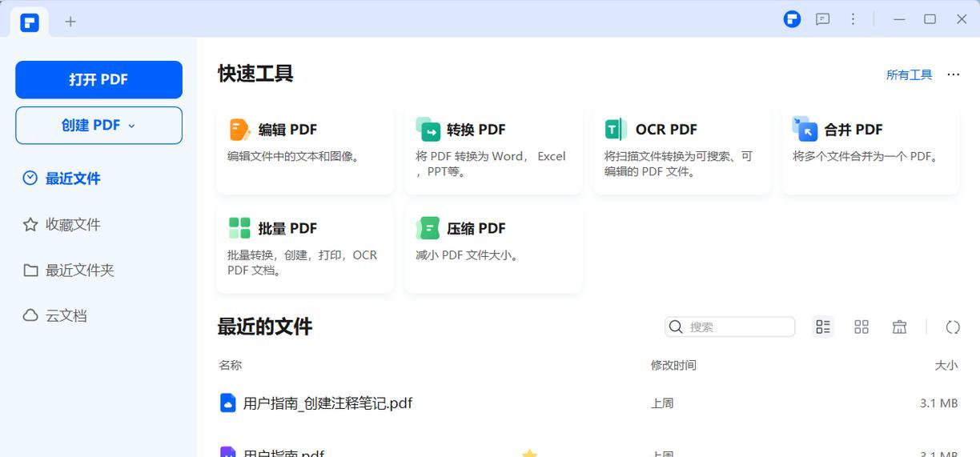Click the description 编辑文件中的文本和图像。
Viewport: 980px width, 457px height.
point(296,156)
